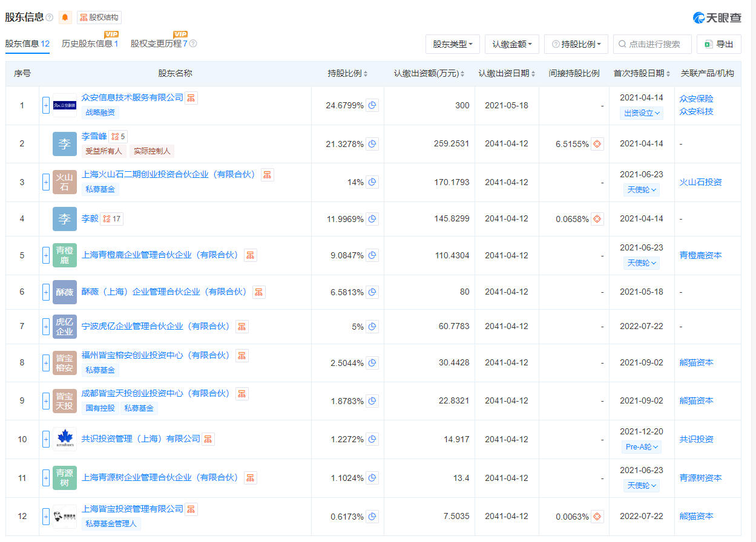Click the org chart icon after 上海火山石二期创业投资合伙企业
Image resolution: width=756 pixels, height=542 pixels.
pyautogui.click(x=267, y=175)
